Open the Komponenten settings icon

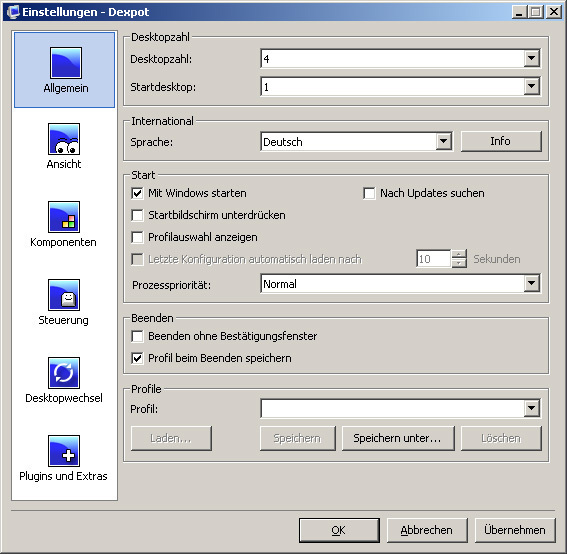coord(64,217)
